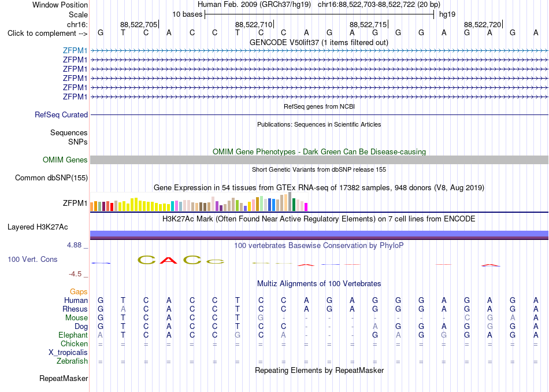Click the ZFPM1 label beside the GTEx expression chart

75,203
